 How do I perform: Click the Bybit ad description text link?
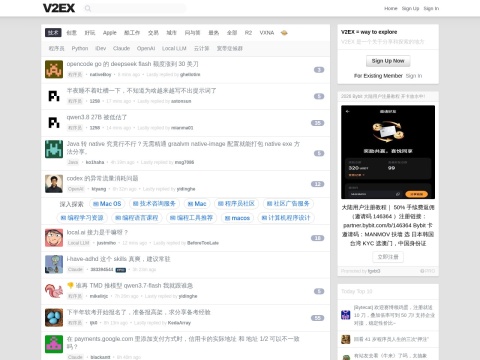388,225
